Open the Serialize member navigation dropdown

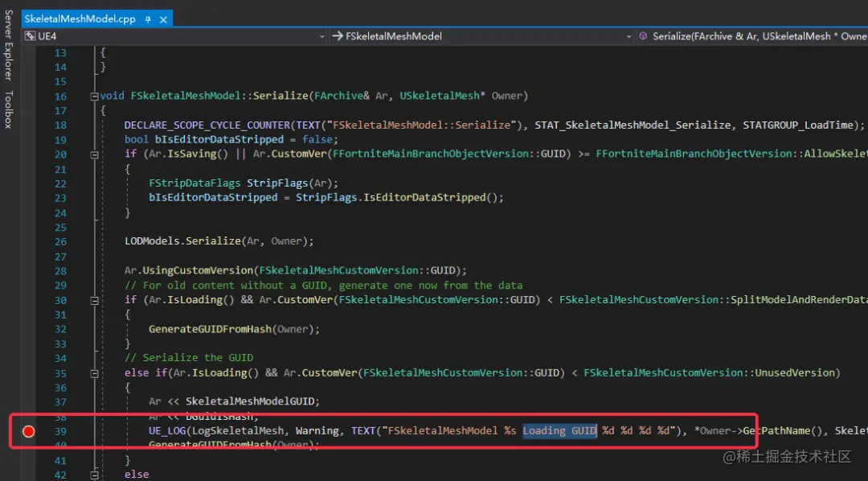click(751, 36)
